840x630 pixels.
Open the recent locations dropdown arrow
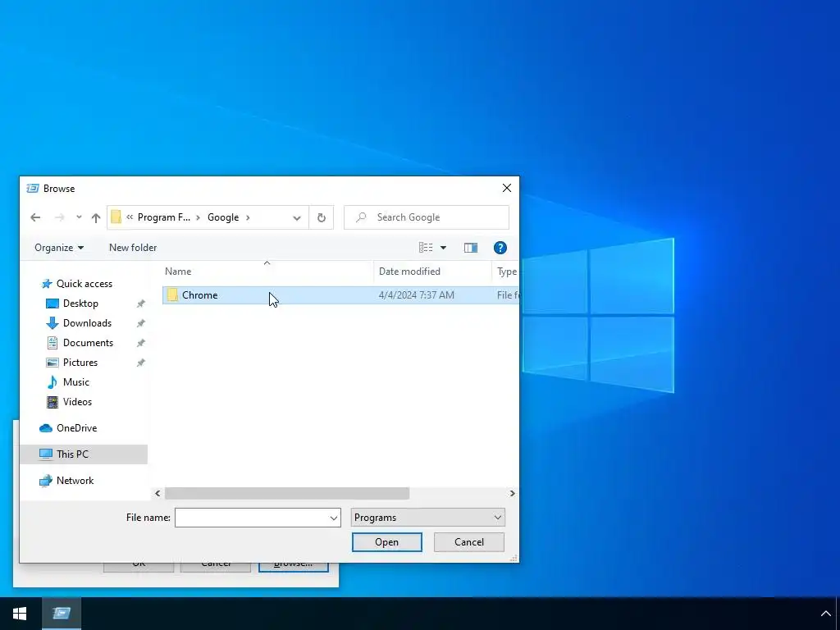(79, 217)
